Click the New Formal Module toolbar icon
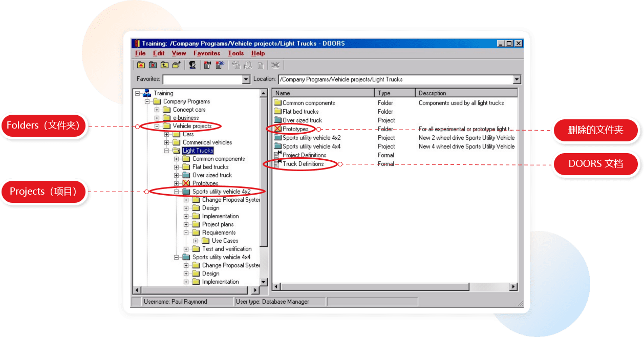Image resolution: width=644 pixels, height=337 pixels. (x=208, y=65)
